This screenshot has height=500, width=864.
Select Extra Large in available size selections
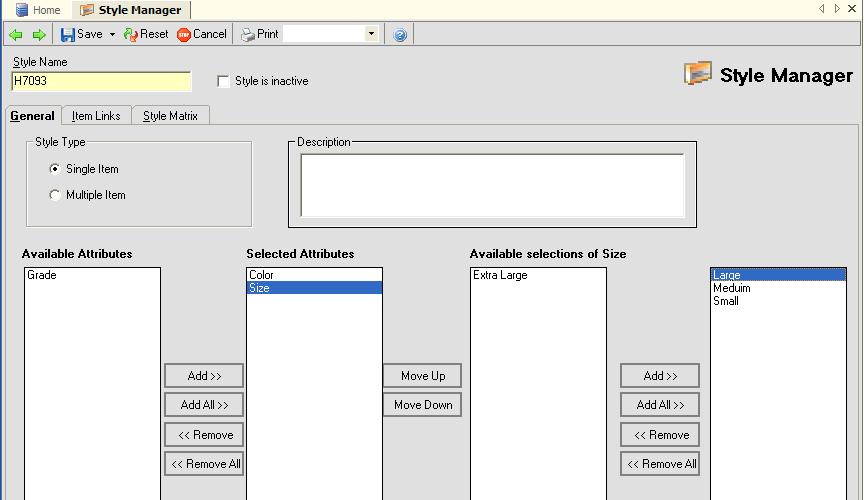click(500, 275)
